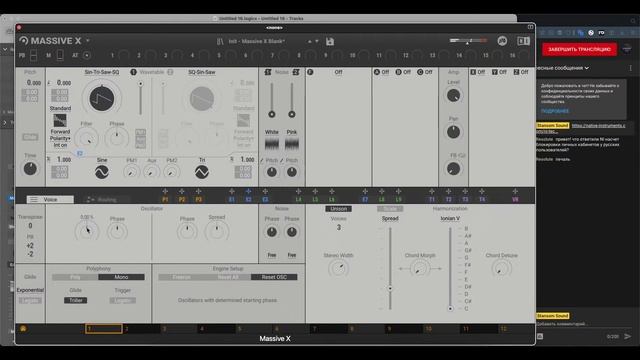Switch to the Voice tab
The height and width of the screenshot is (360, 640).
pos(50,200)
